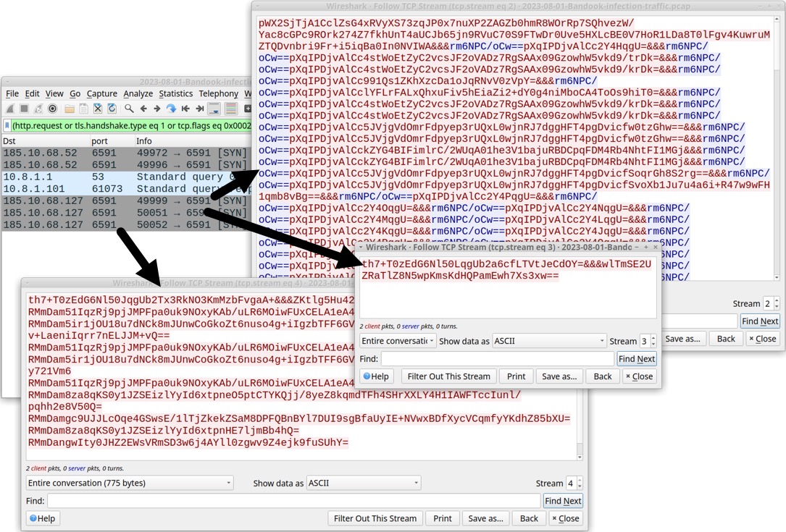Open Capture options gear icon

point(52,108)
